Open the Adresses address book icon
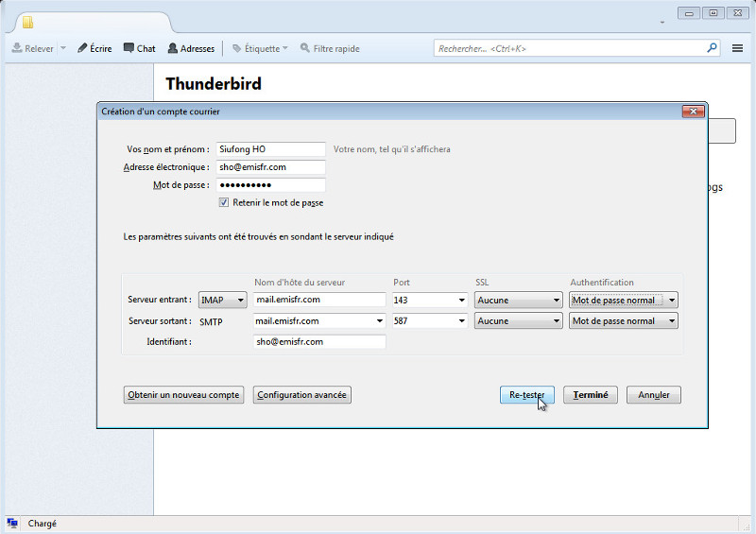The image size is (756, 534). [173, 48]
